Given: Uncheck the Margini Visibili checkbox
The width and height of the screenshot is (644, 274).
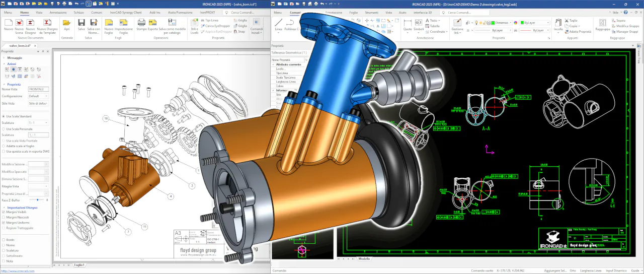Looking at the screenshot, I should click(x=4, y=212).
